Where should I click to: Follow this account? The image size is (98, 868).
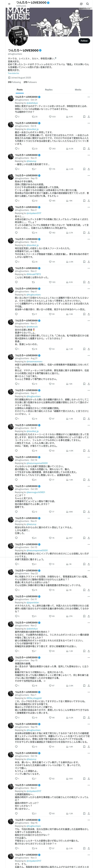pyautogui.click(x=84, y=41)
